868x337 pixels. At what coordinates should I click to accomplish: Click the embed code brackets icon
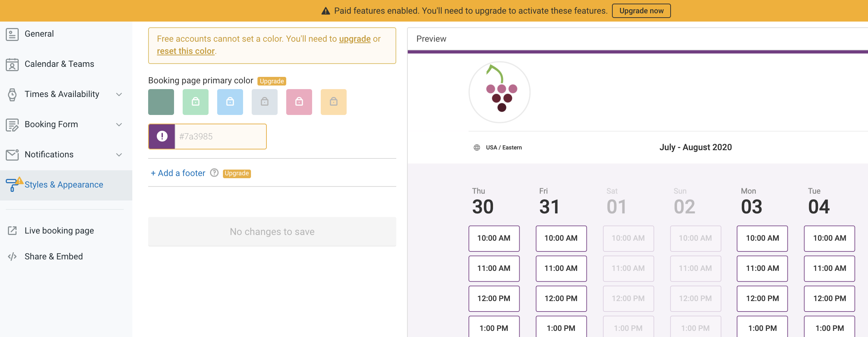[12, 257]
